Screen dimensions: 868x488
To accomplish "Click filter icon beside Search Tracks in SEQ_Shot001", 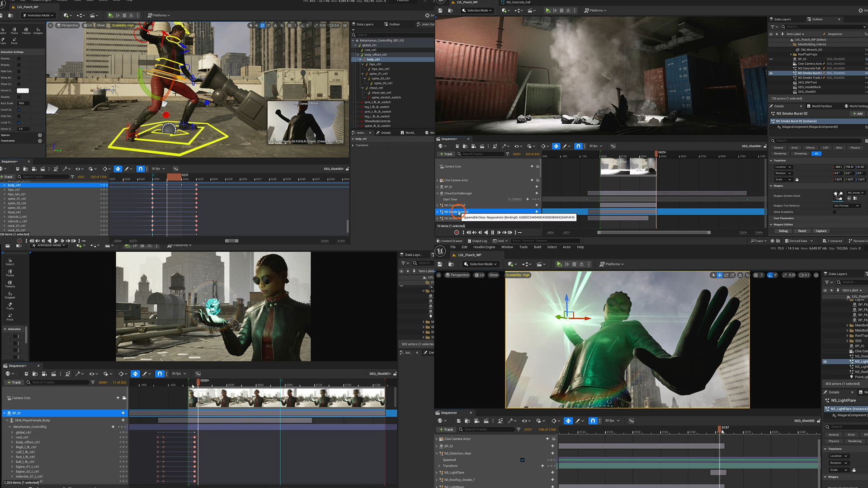I will [93, 382].
